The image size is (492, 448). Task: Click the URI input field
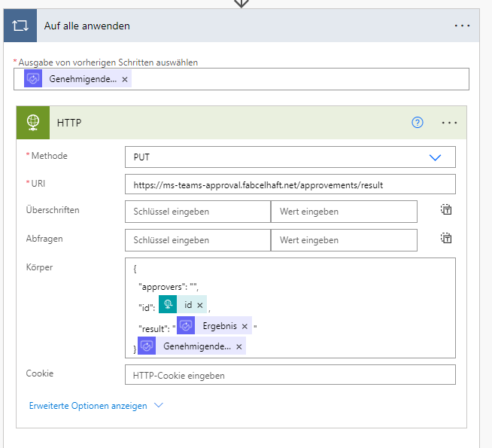tap(290, 184)
